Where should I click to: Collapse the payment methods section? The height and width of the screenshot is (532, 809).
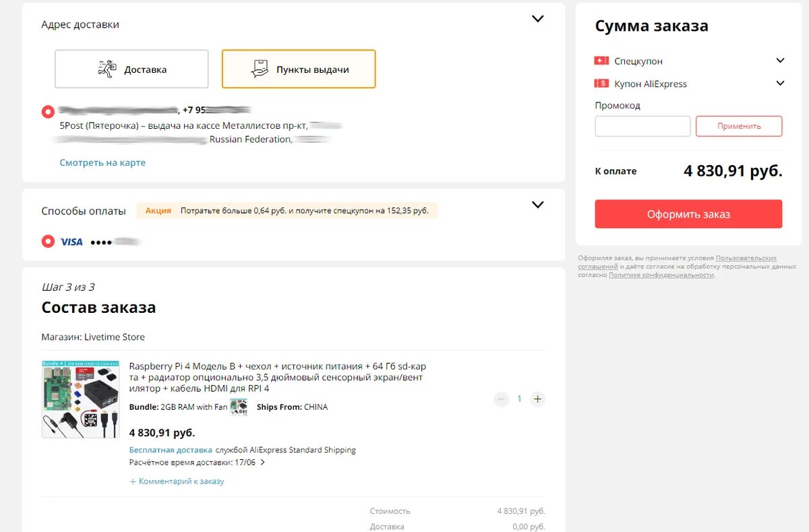[537, 205]
